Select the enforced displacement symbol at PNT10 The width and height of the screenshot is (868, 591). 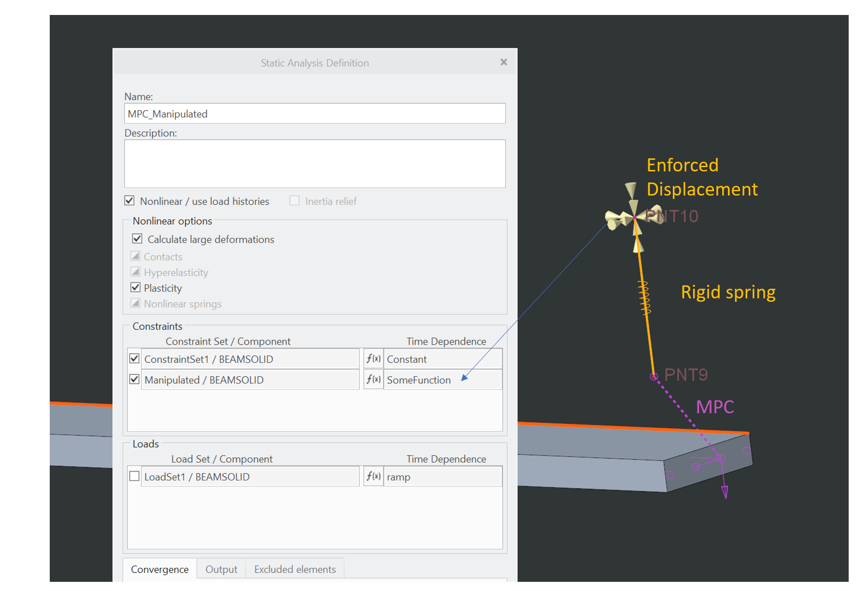click(634, 218)
